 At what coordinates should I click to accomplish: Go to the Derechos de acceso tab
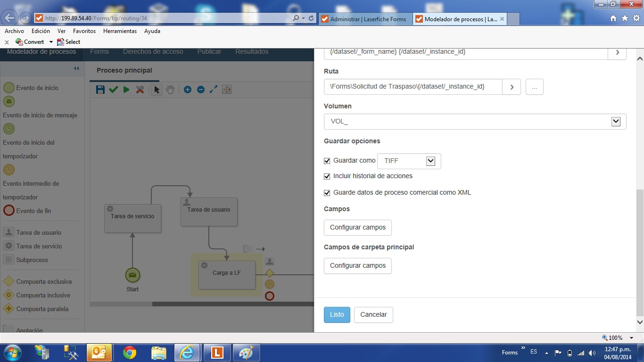(153, 51)
